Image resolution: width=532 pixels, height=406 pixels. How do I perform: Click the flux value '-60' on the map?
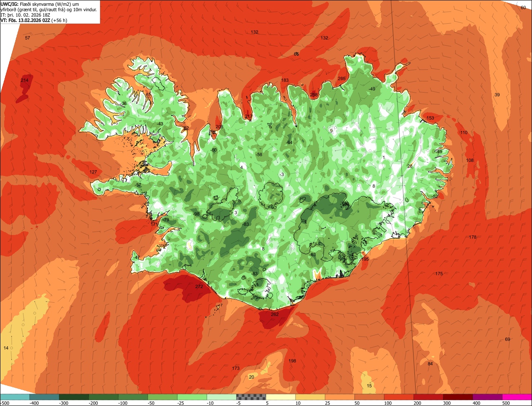click(214, 150)
